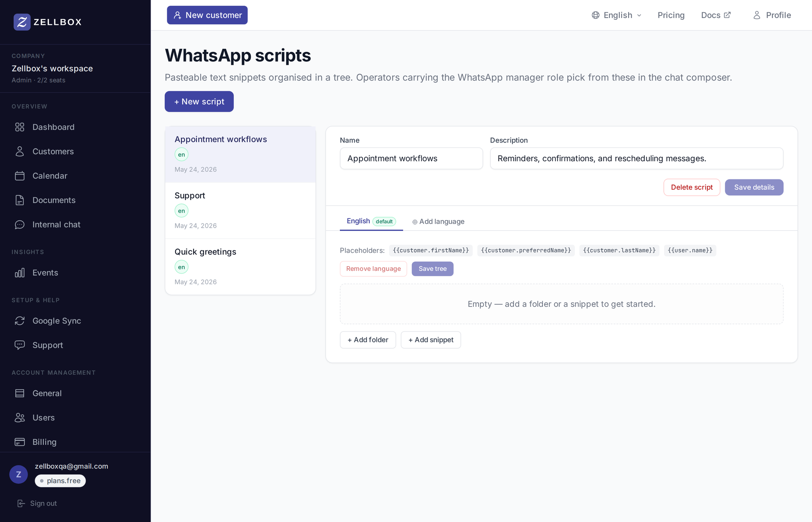Click the Profile person icon in the header
Viewport: 812px width, 522px height.
[x=757, y=15]
